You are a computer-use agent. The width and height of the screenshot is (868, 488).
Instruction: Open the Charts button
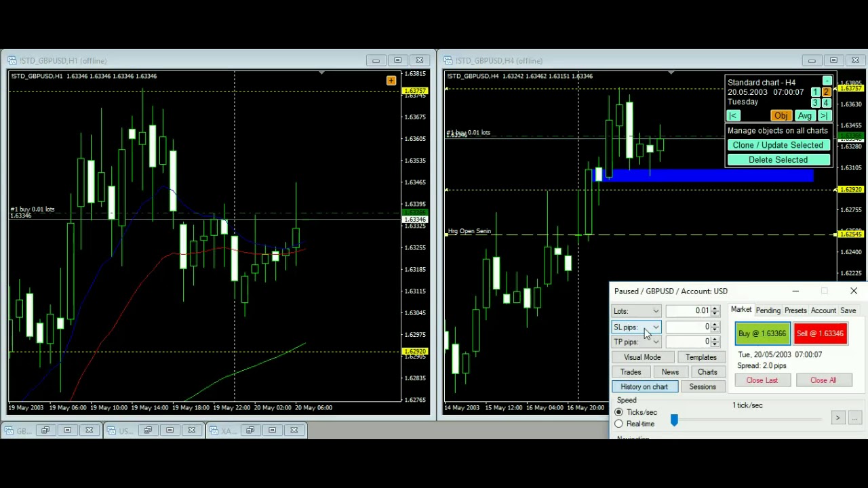(x=707, y=372)
